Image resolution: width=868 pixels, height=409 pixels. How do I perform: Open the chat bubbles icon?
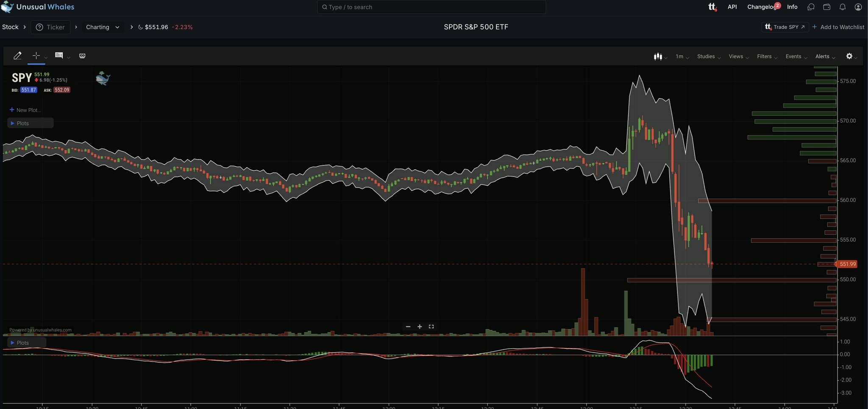tap(811, 7)
